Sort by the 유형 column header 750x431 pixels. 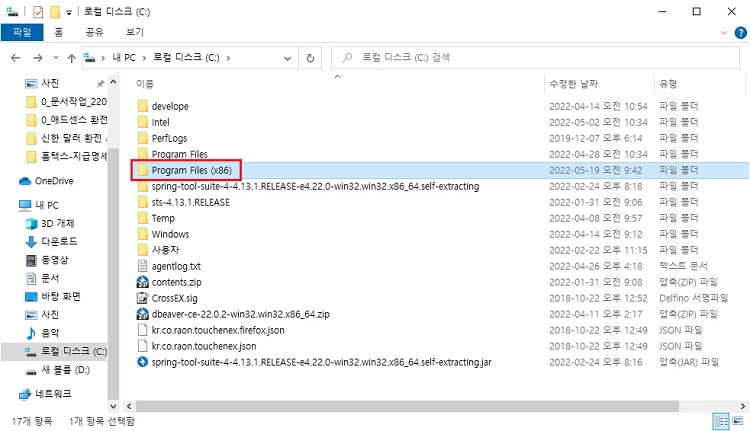click(668, 84)
